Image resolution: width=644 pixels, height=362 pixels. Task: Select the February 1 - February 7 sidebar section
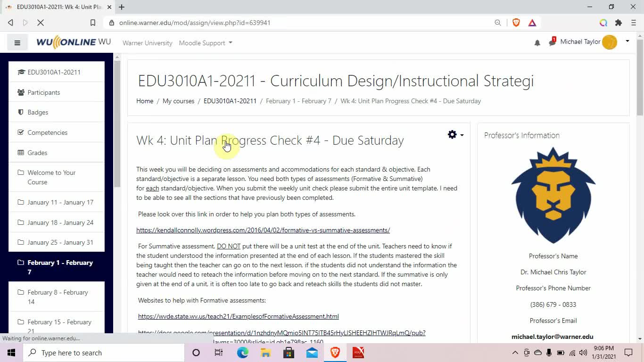pos(57,267)
